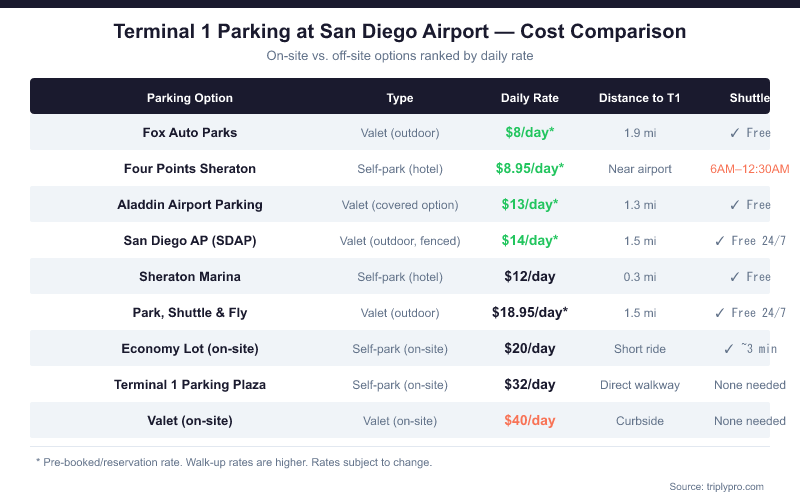Select San Diego AP (SDAP) entry

coord(190,240)
